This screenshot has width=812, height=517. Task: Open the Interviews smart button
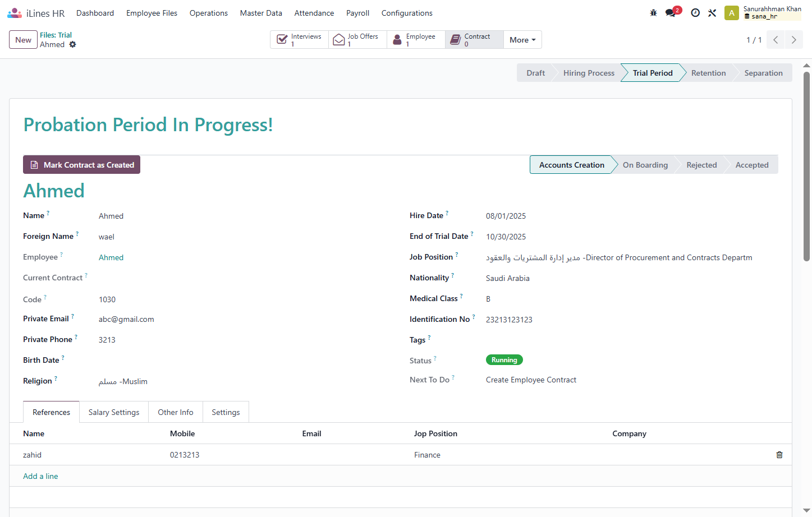300,40
